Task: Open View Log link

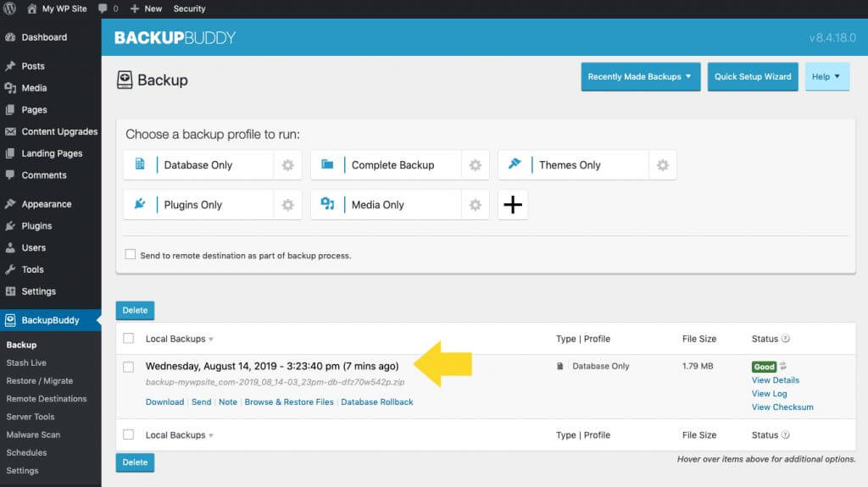Action: point(770,394)
